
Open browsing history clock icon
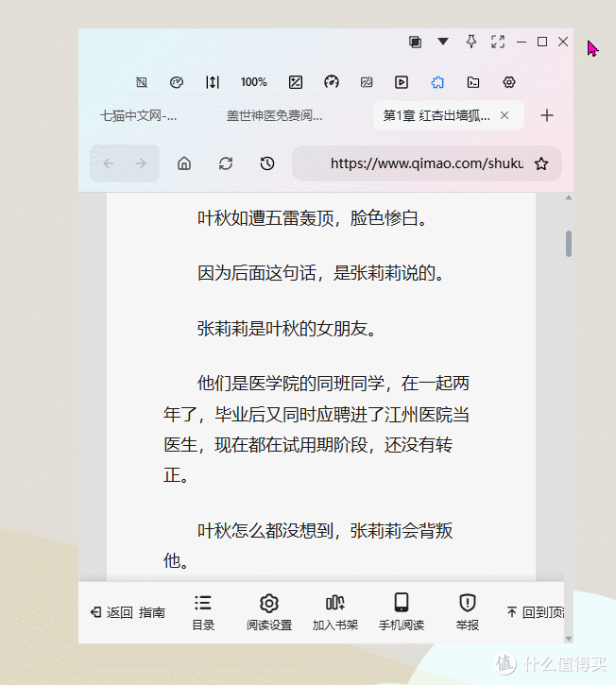click(267, 163)
